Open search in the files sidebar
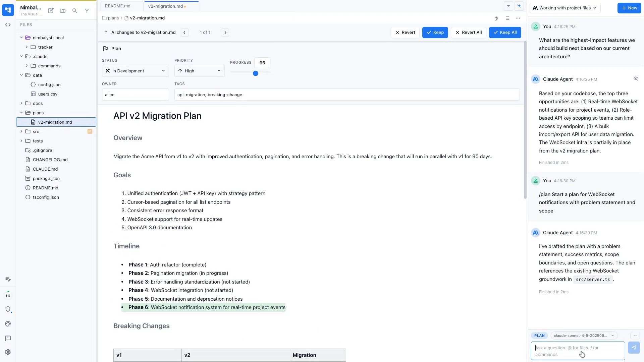 (x=75, y=11)
